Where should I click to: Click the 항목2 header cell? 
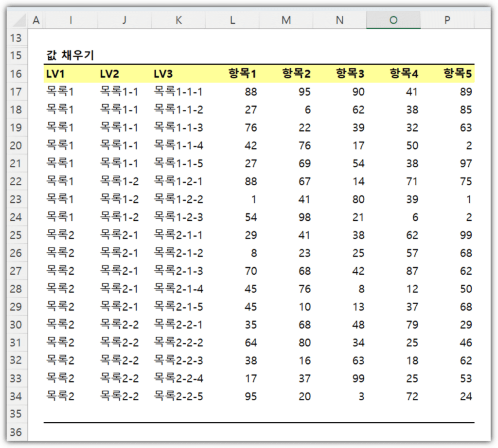(x=286, y=74)
